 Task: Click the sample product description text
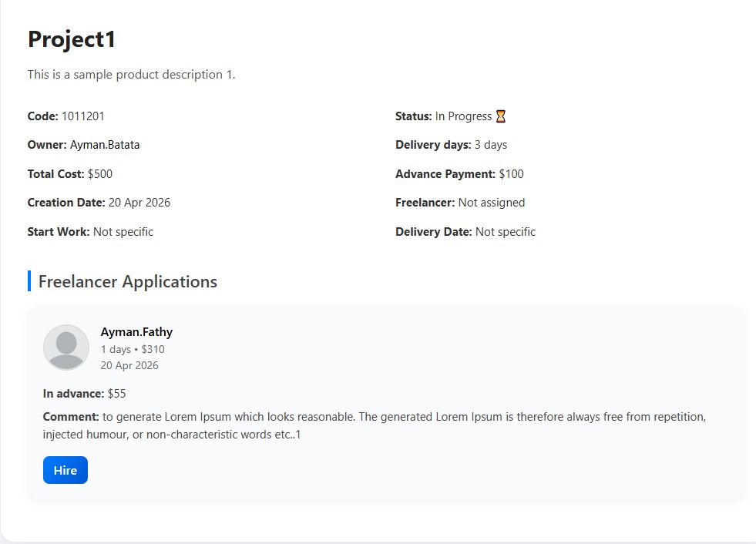(131, 75)
